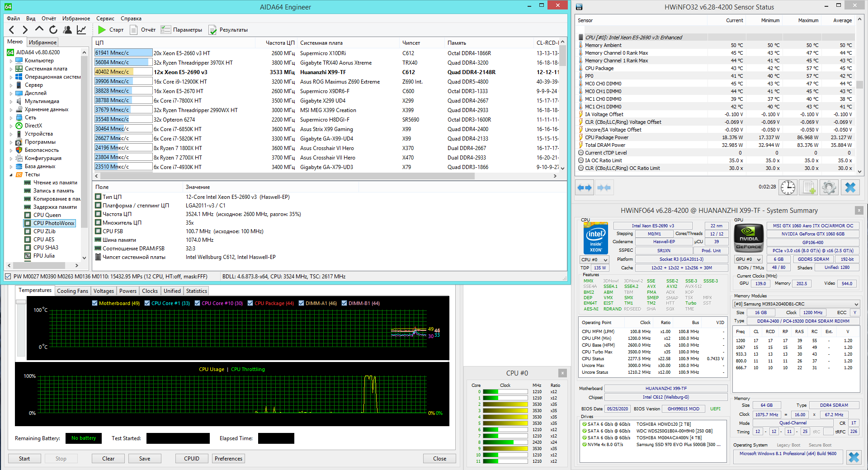This screenshot has height=470, width=868.
Task: Click the logging sheet icon in HWiNFO sensors
Action: pyautogui.click(x=809, y=188)
